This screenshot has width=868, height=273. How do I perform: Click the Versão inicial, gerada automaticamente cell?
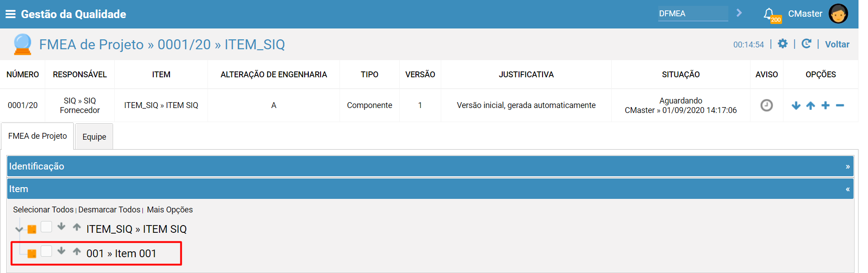tap(526, 105)
